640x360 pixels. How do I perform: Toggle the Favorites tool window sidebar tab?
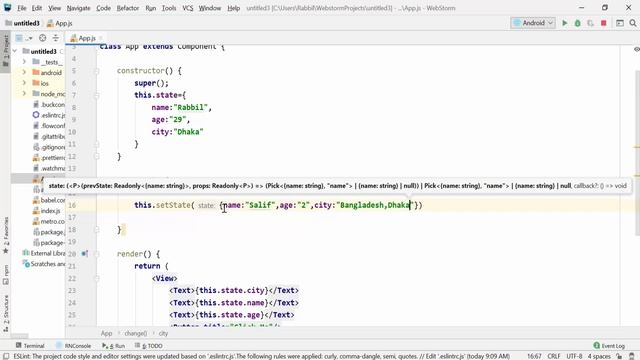5,235
